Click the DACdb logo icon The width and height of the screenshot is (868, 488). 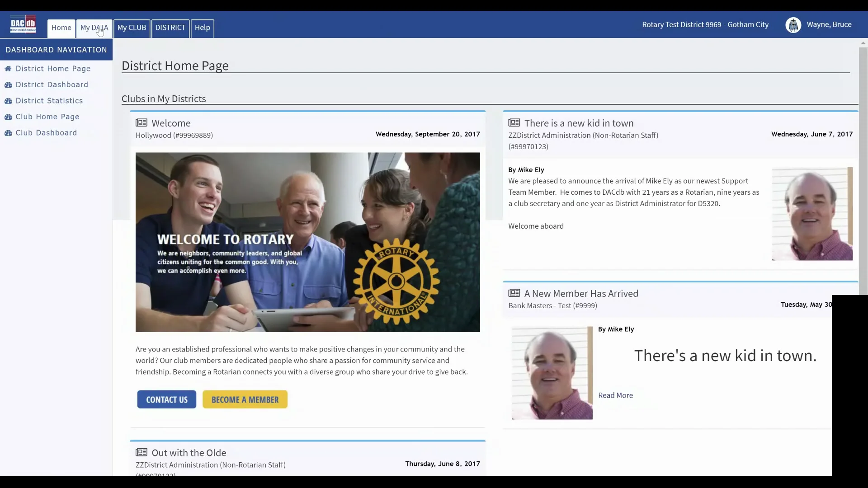23,24
